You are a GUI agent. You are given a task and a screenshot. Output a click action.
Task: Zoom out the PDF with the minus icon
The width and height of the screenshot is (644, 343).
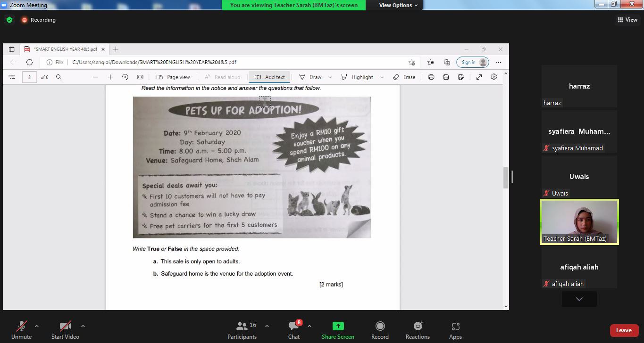point(95,77)
